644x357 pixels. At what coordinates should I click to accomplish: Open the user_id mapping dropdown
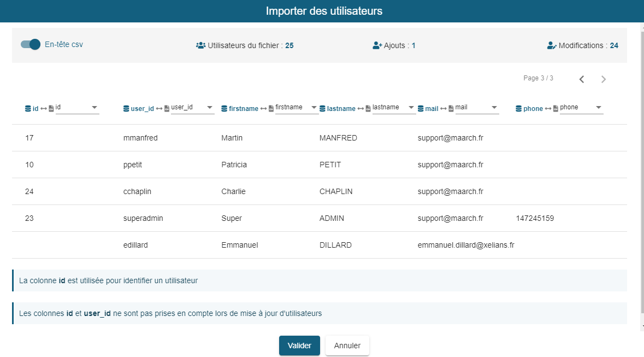click(192, 108)
